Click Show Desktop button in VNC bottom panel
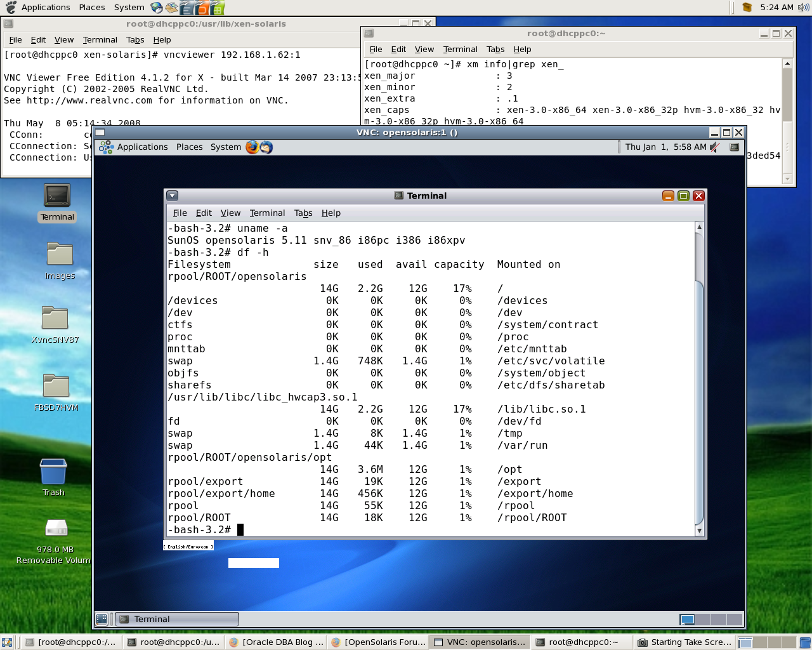 point(101,619)
